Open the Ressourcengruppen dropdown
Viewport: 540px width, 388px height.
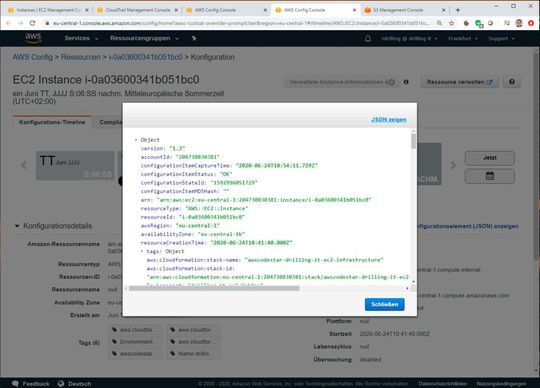(144, 38)
